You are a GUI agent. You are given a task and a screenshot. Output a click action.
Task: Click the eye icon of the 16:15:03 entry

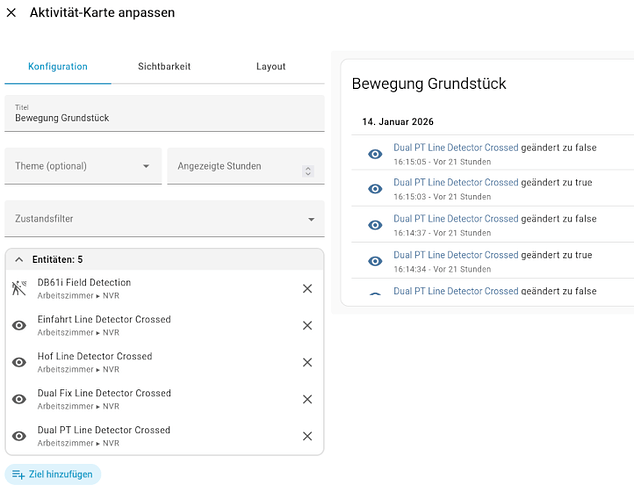[x=375, y=189]
